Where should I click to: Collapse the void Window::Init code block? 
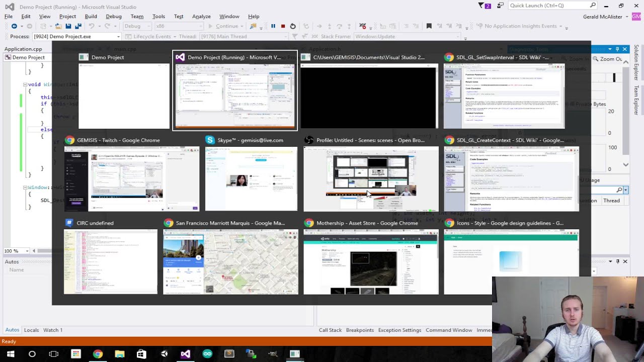click(x=25, y=84)
